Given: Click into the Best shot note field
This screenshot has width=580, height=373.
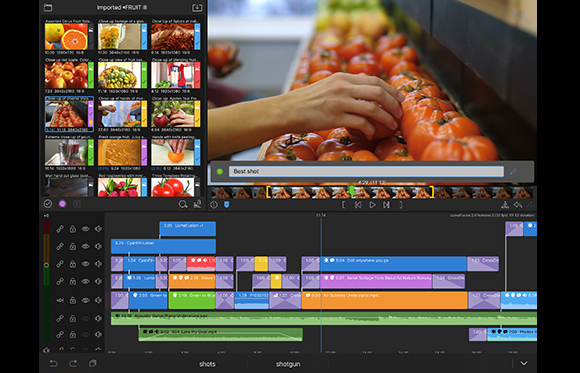Looking at the screenshot, I should pyautogui.click(x=366, y=171).
